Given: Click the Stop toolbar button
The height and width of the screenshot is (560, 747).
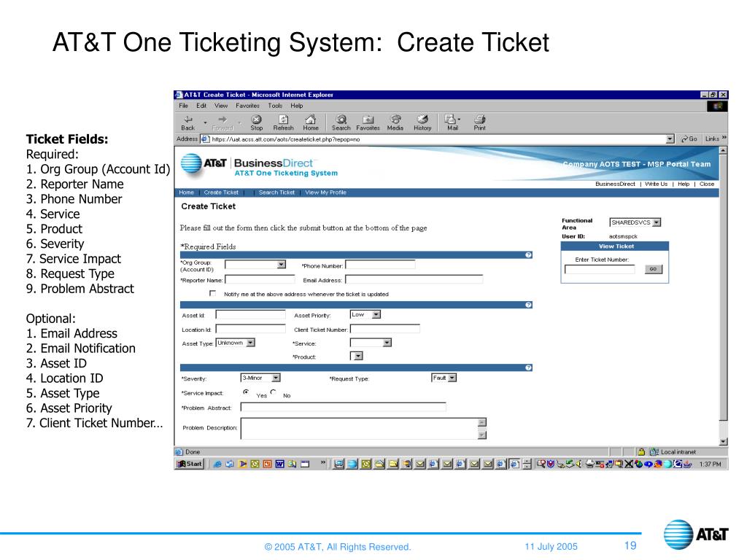Looking at the screenshot, I should click(256, 122).
